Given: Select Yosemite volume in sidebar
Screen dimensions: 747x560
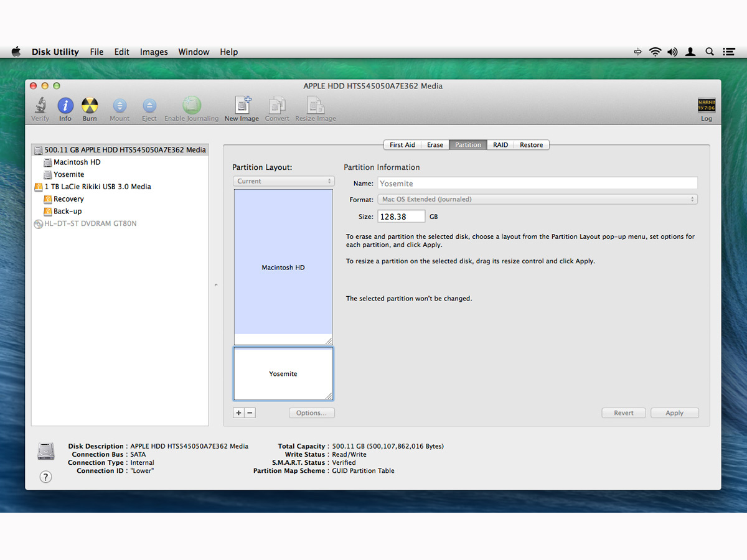Looking at the screenshot, I should (120, 175).
